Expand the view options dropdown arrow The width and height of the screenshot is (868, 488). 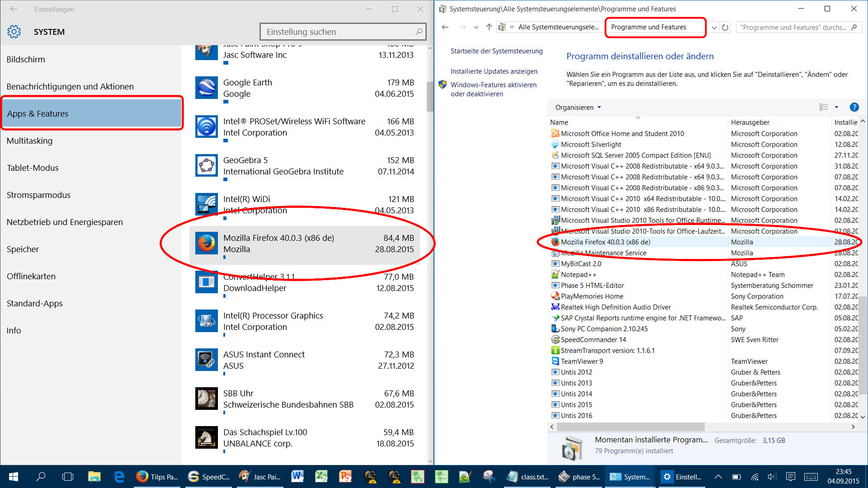pyautogui.click(x=836, y=107)
